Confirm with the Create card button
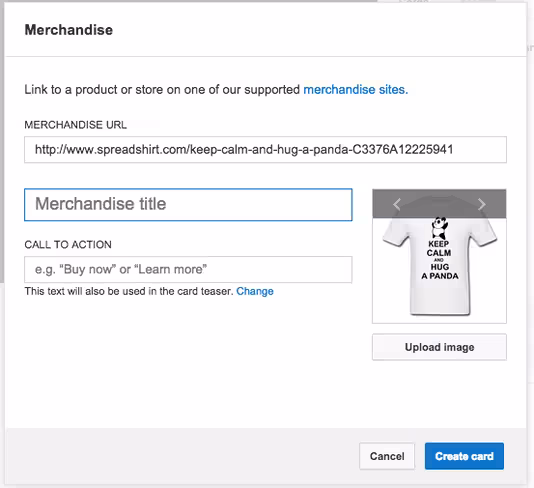The height and width of the screenshot is (488, 534). click(464, 456)
